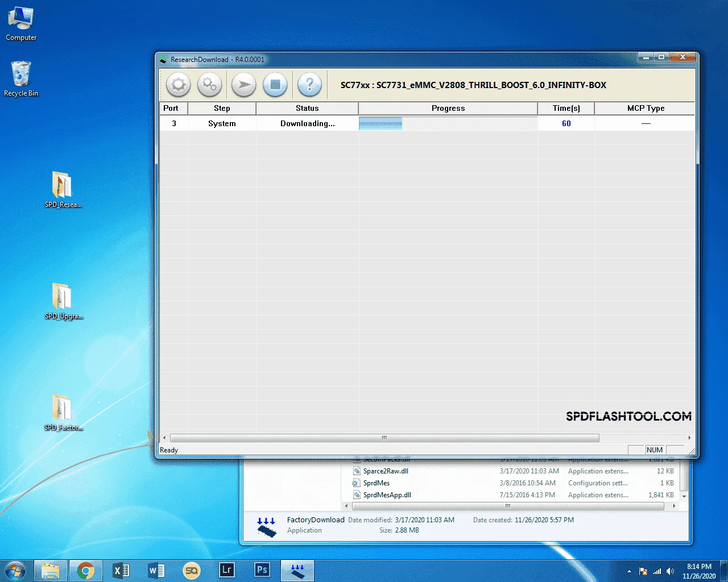This screenshot has width=728, height=582.
Task: Open File Explorer from taskbar
Action: coord(51,570)
